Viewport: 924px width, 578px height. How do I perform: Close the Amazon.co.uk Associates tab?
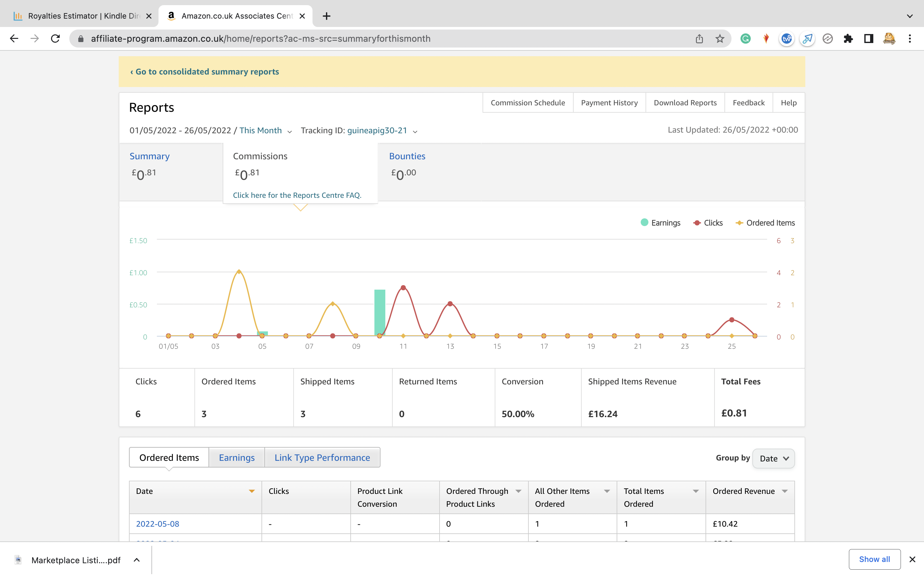302,16
